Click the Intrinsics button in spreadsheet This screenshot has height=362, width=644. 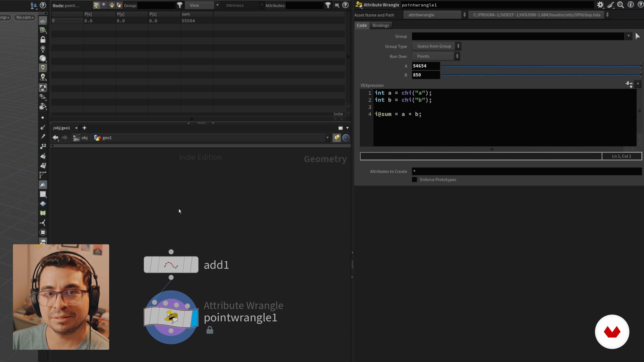point(235,5)
